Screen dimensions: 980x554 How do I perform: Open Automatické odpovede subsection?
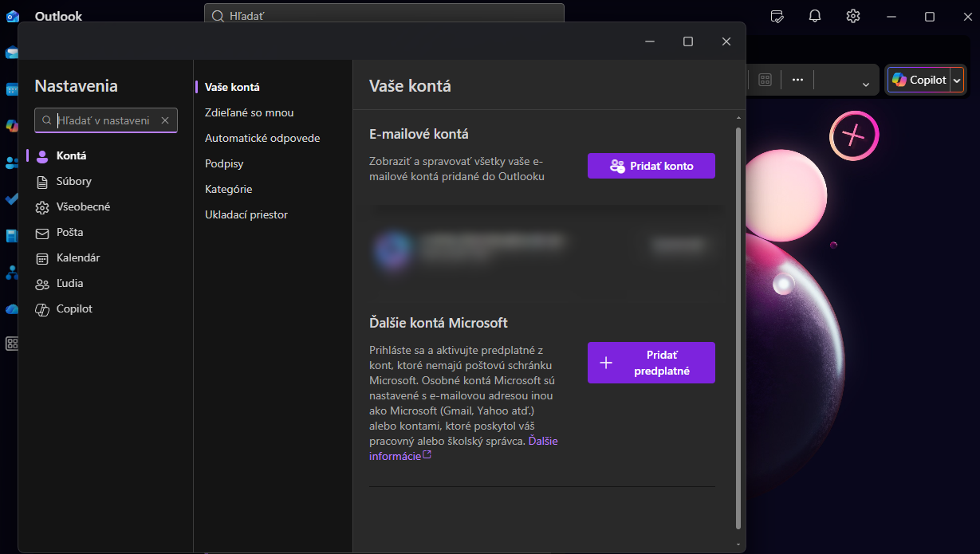[262, 138]
